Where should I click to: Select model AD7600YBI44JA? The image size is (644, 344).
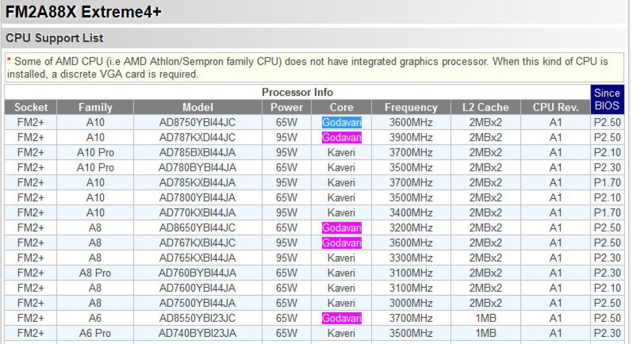point(197,288)
